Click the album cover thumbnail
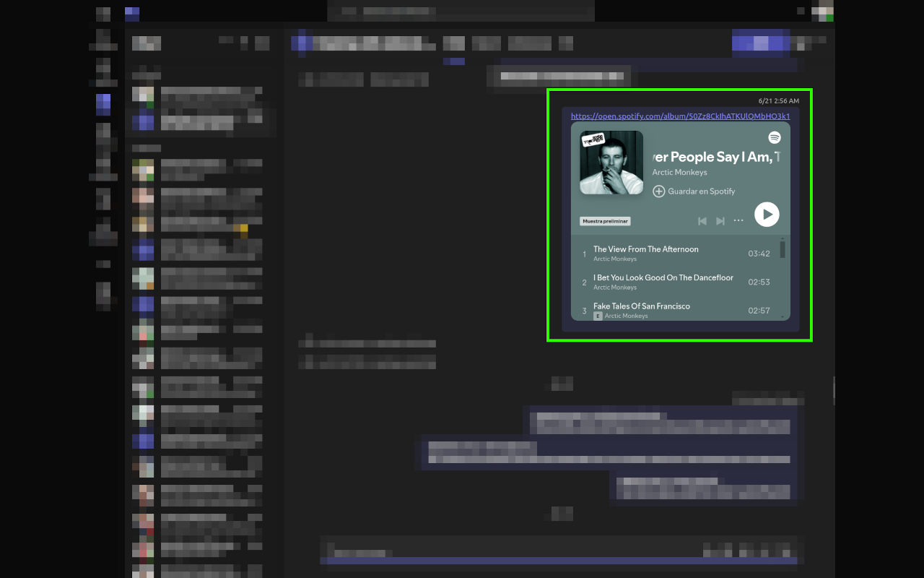924x578 pixels. [611, 163]
